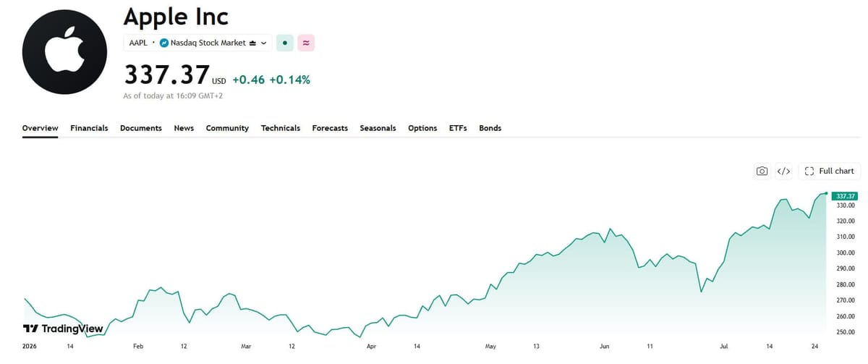Screen dimensions: 868x364
Task: Open the Community tab
Action: 227,128
